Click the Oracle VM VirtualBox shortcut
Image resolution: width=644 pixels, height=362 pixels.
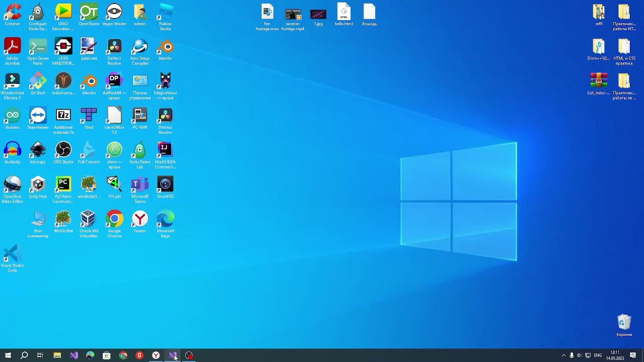point(89,225)
